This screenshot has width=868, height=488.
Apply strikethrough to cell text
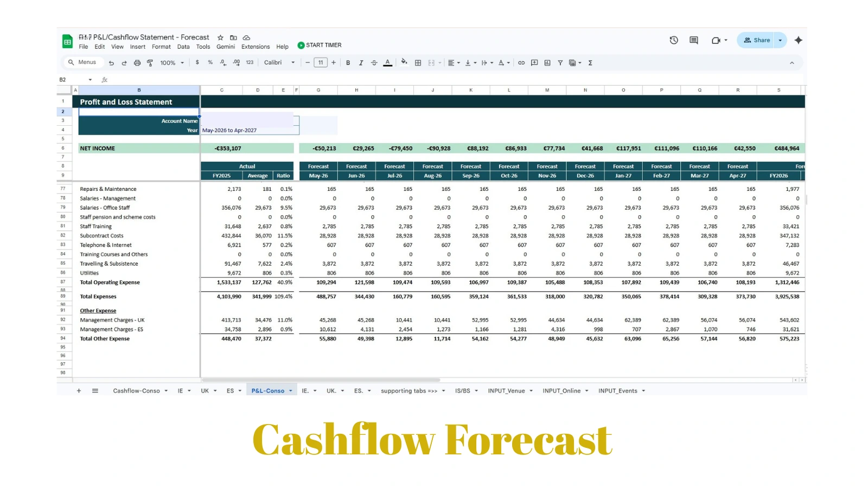[x=374, y=63]
